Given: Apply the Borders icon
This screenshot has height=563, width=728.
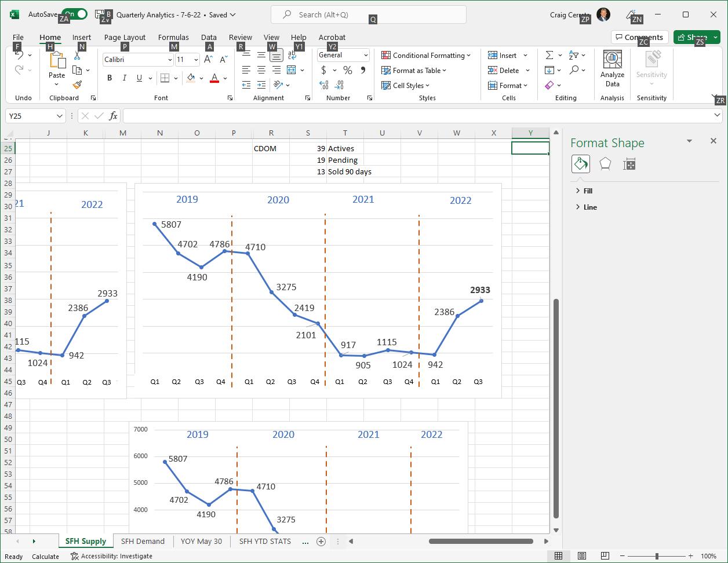Looking at the screenshot, I should click(165, 78).
